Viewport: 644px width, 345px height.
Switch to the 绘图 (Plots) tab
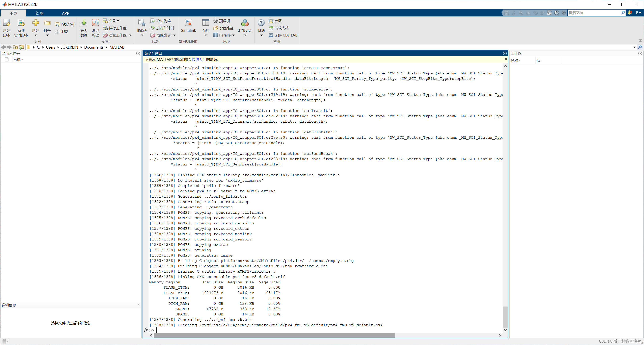click(x=39, y=13)
